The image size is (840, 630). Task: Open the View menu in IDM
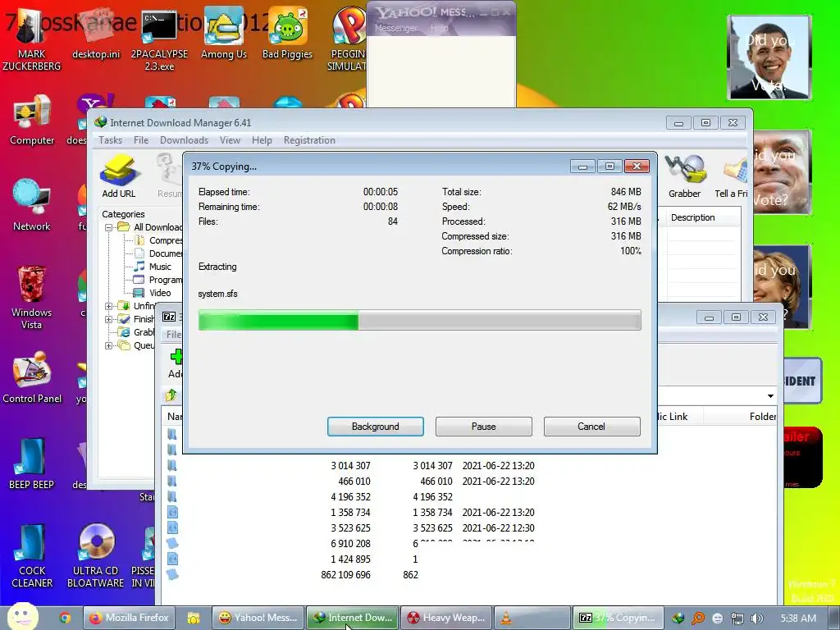230,139
